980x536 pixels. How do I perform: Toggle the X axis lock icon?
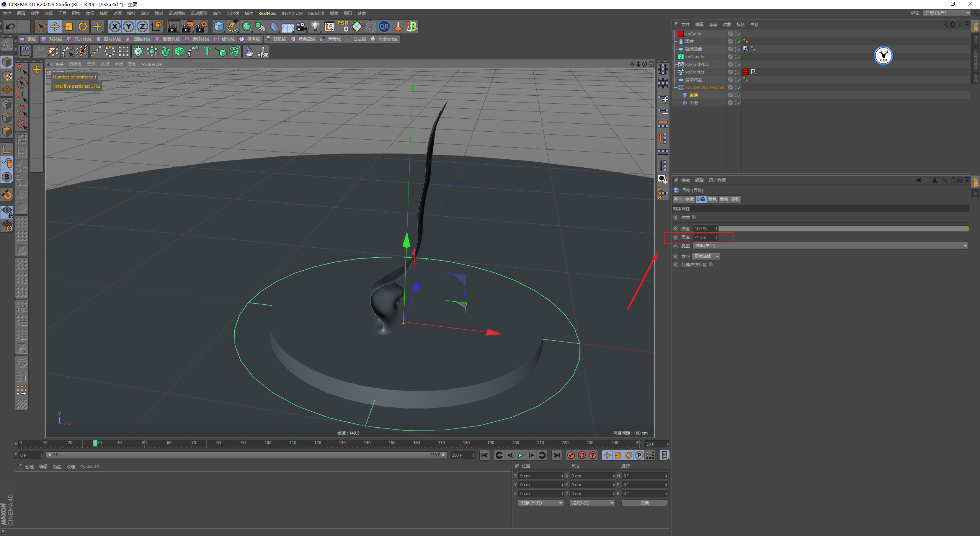tap(114, 26)
